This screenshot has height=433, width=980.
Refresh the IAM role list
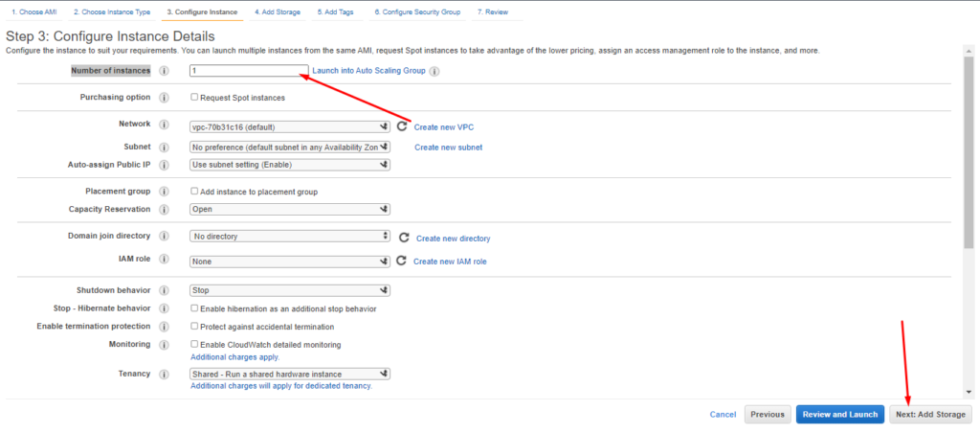tap(402, 261)
